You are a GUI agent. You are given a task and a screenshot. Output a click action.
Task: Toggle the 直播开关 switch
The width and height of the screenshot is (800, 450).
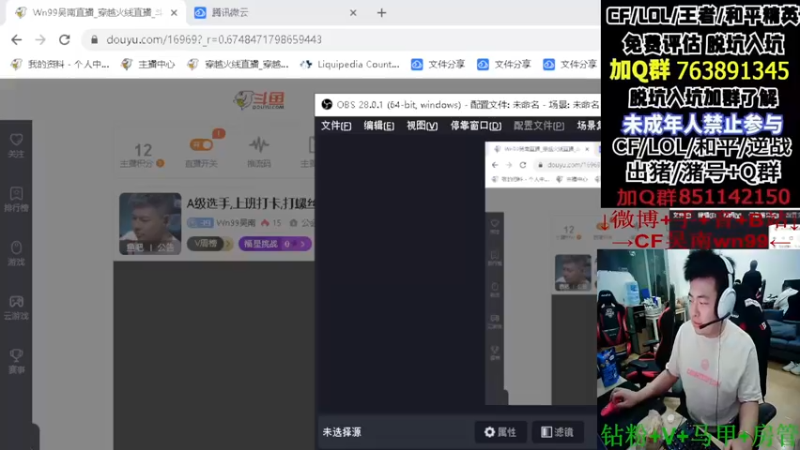[201, 145]
